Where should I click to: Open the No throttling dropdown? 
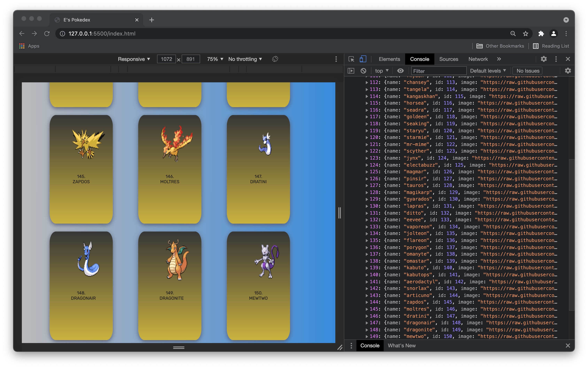[245, 59]
